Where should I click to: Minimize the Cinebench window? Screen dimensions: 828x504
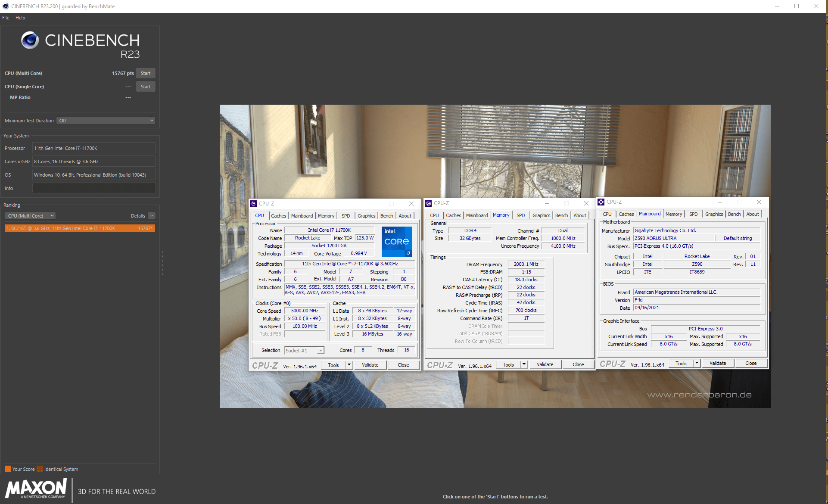click(777, 6)
